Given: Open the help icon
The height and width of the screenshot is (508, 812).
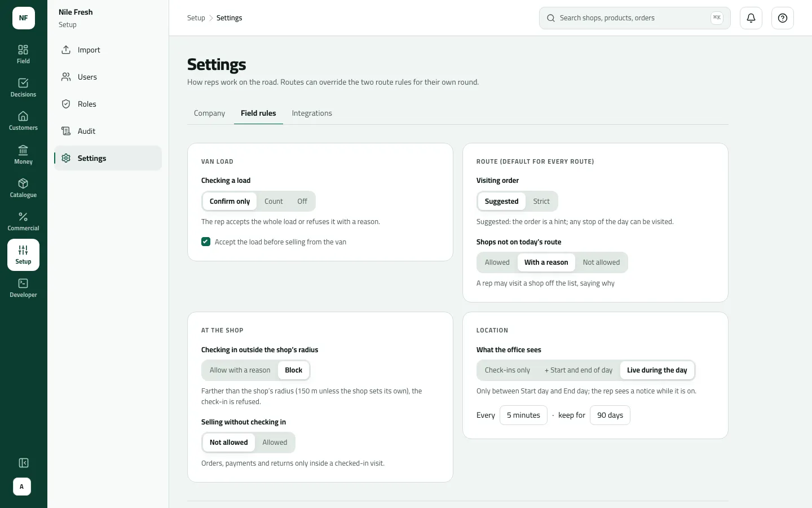Looking at the screenshot, I should 783,18.
